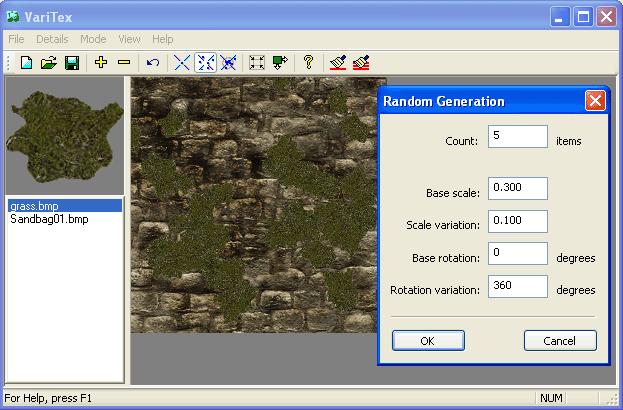623x410 pixels.
Task: Click the New file toolbar icon
Action: 27,63
